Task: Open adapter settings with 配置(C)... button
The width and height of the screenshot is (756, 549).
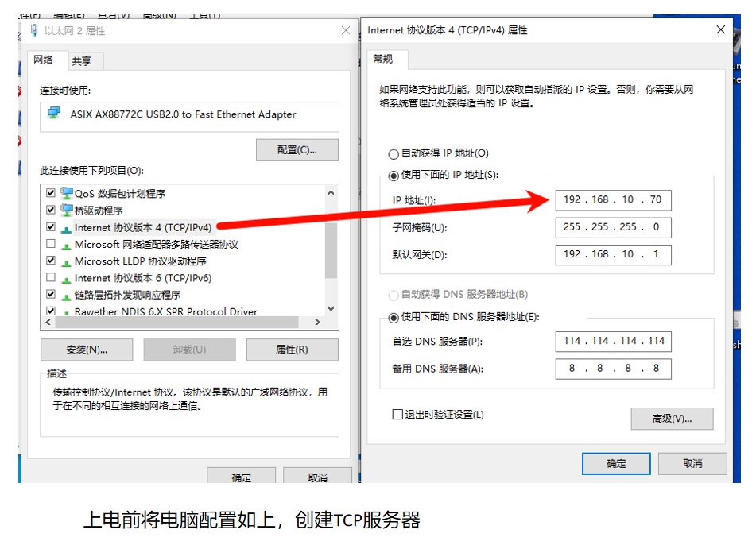Action: [297, 150]
